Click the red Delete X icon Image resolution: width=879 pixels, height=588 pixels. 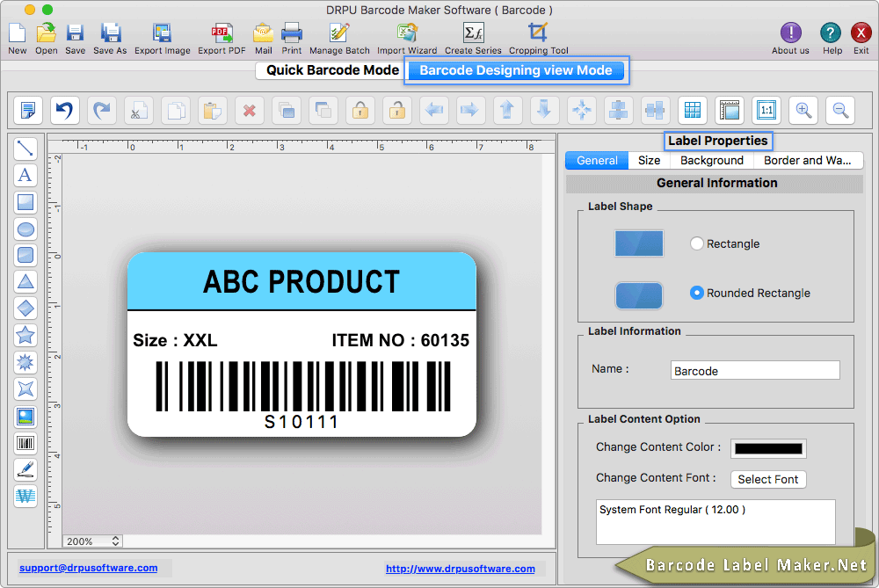[250, 110]
